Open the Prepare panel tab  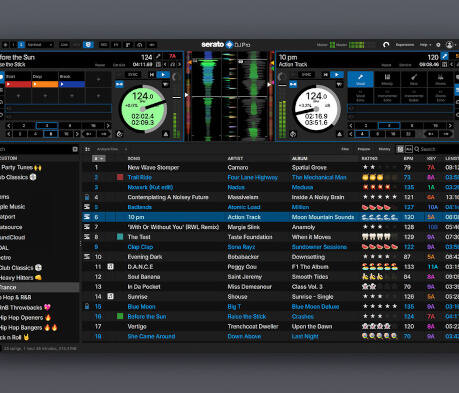364,149
